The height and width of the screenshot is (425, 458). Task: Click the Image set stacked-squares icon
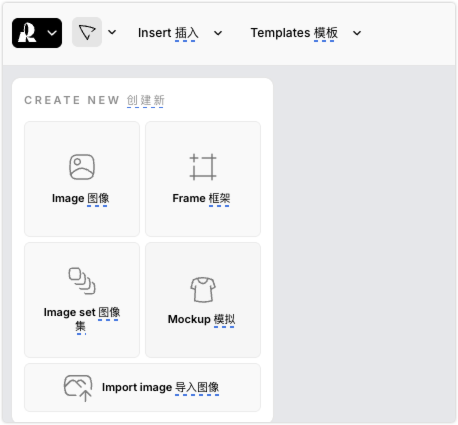point(82,281)
